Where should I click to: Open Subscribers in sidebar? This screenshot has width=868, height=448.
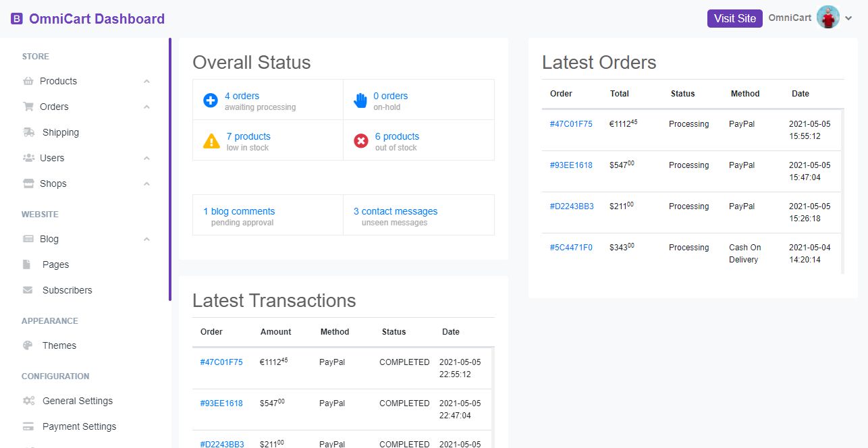click(x=67, y=290)
